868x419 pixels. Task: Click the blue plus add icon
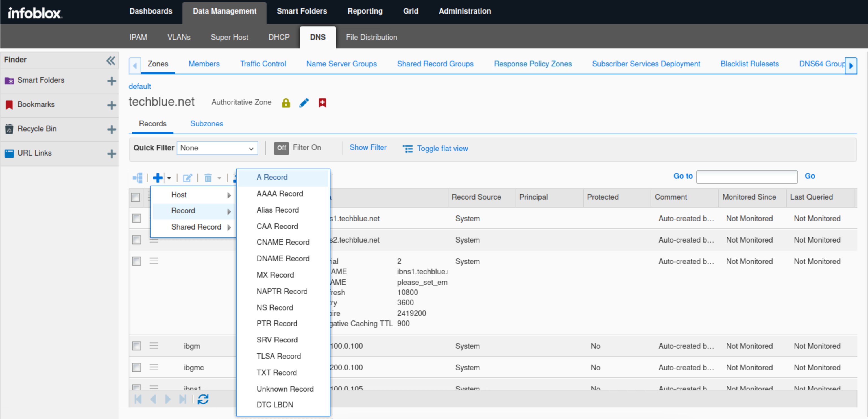point(157,178)
